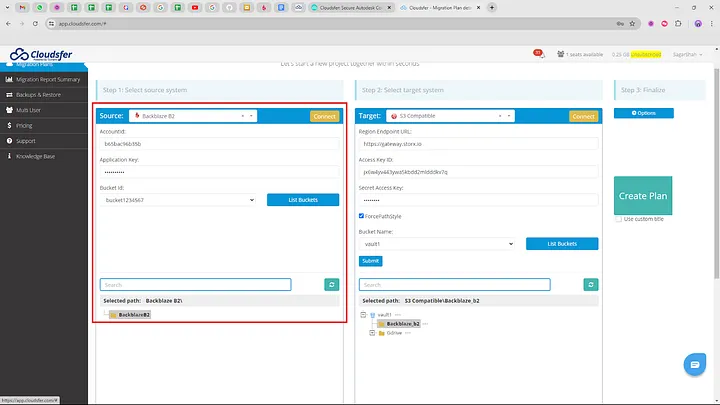
Task: Click the Application Key field
Action: click(219, 172)
